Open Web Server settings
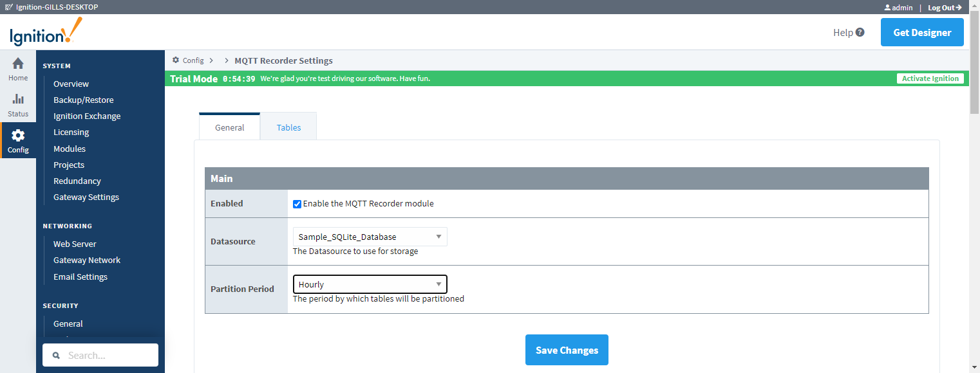 tap(75, 244)
